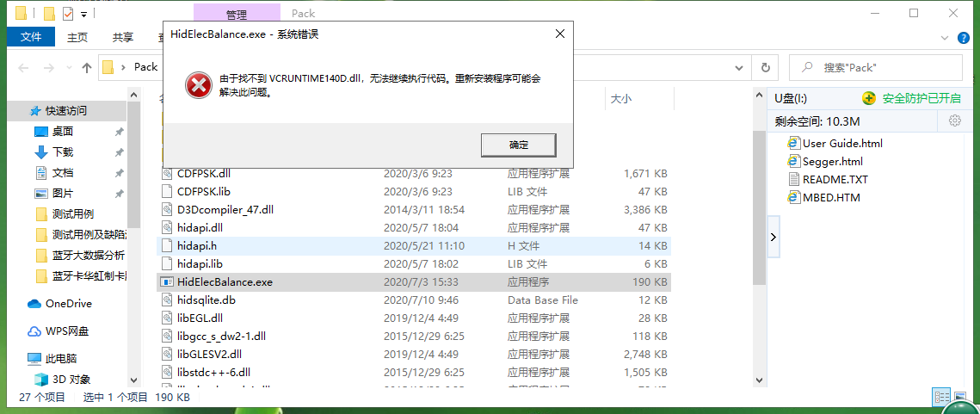The image size is (980, 414).
Task: Open 3D 对象 in navigation pane
Action: [x=71, y=379]
